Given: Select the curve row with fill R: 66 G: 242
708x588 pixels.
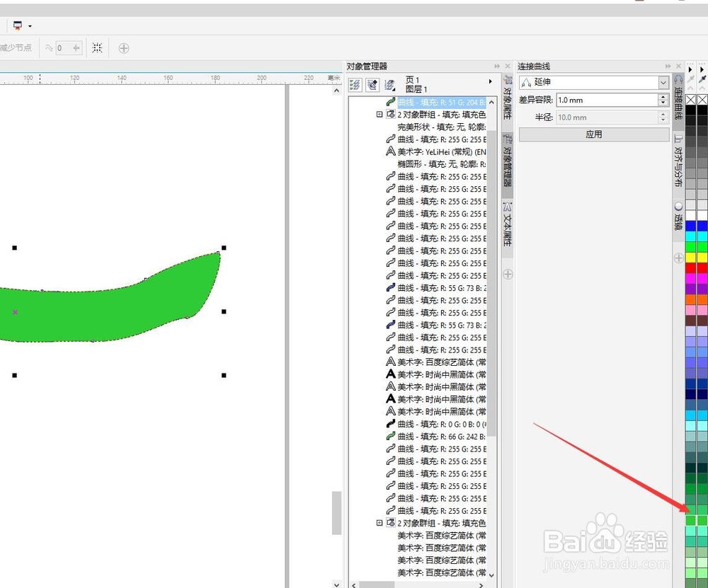Looking at the screenshot, I should [436, 437].
